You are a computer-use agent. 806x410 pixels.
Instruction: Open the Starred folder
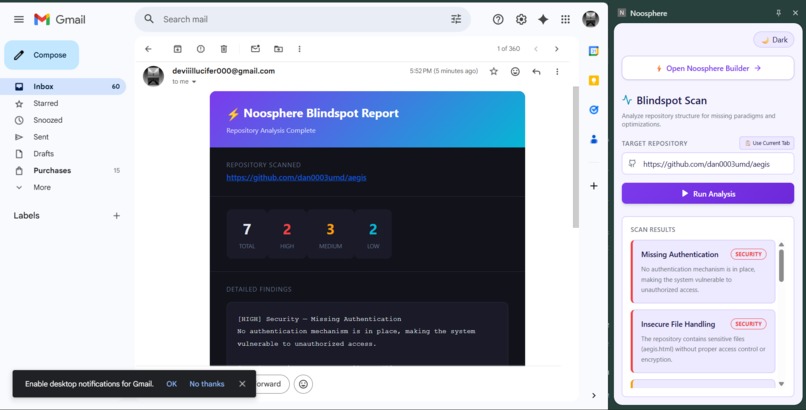click(63, 103)
